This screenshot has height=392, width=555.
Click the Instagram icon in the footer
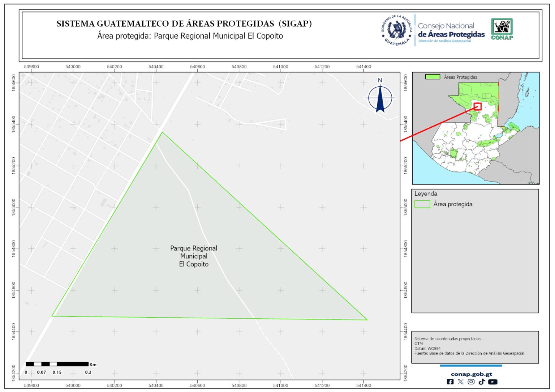(471, 382)
